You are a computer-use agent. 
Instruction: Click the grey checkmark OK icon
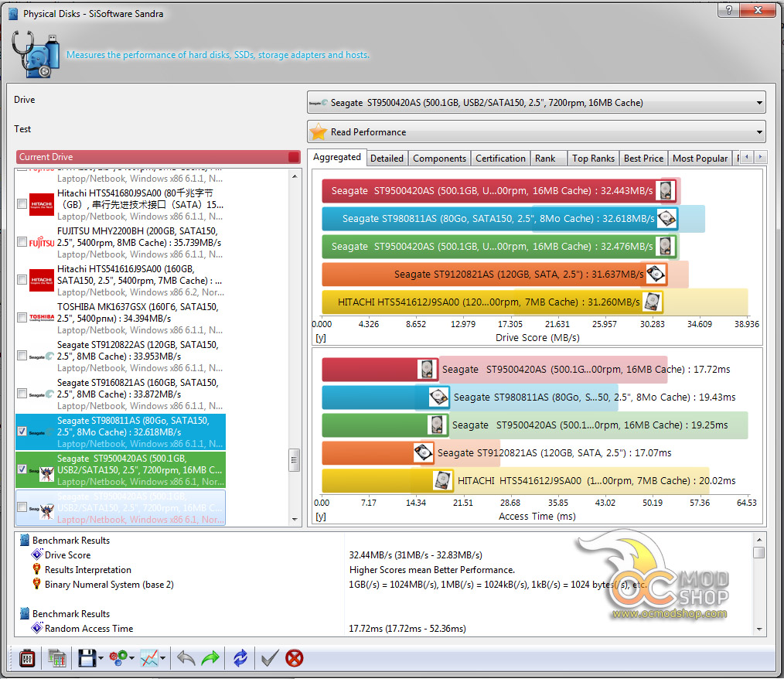(270, 658)
